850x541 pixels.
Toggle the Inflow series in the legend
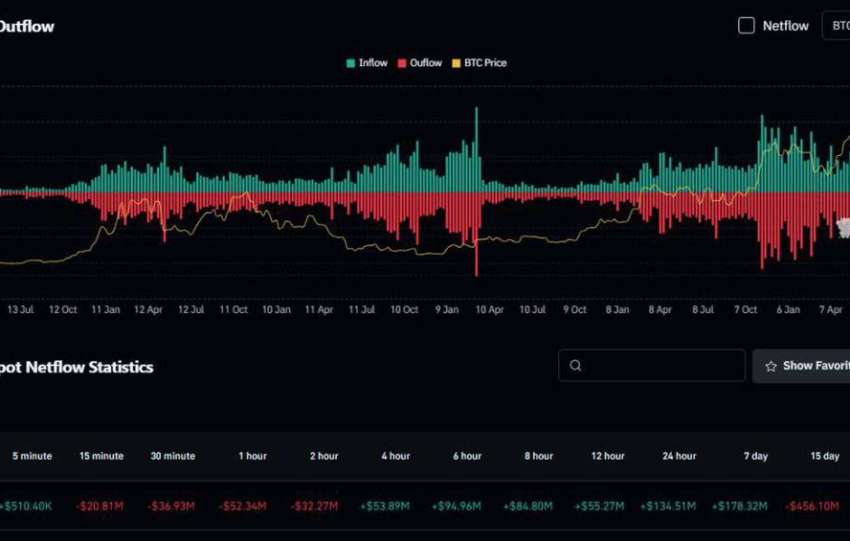366,63
